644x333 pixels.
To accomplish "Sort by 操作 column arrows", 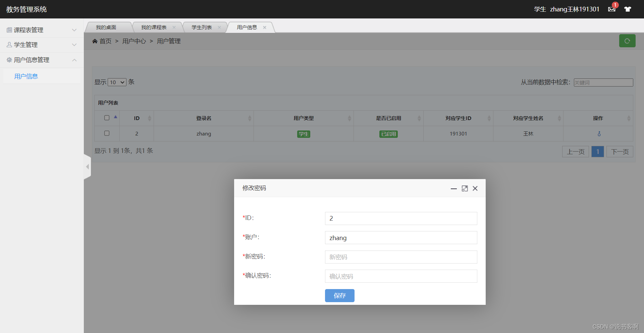I will (x=629, y=118).
